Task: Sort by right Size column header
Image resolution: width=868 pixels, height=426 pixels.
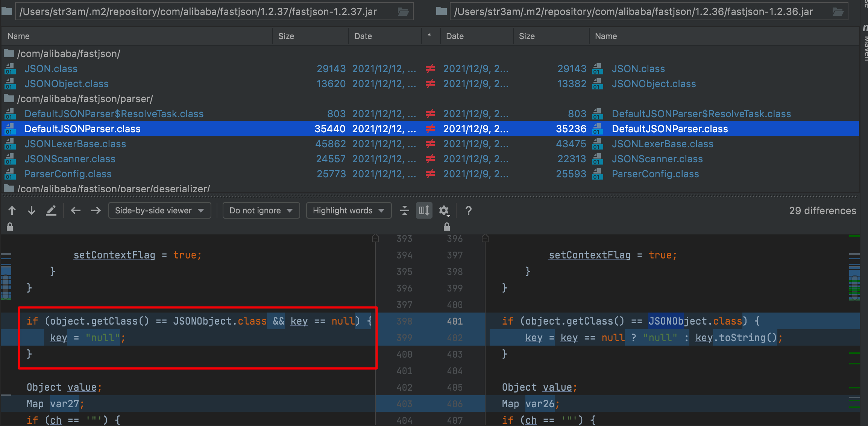Action: tap(551, 36)
